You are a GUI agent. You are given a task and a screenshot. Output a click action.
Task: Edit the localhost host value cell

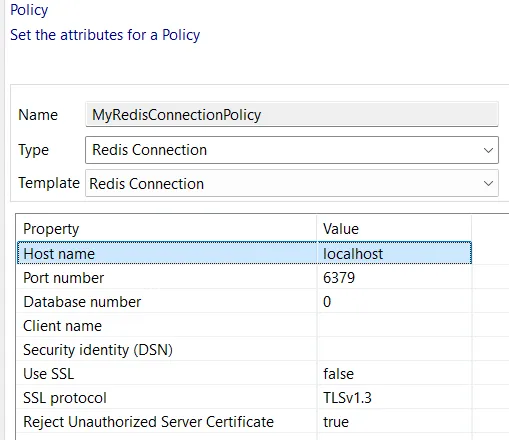(394, 254)
